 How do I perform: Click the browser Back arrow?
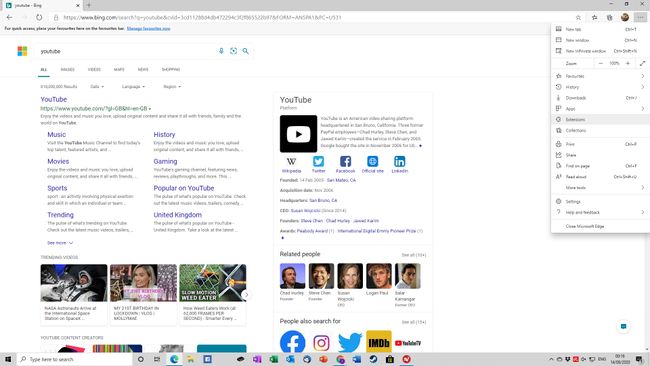coord(9,17)
